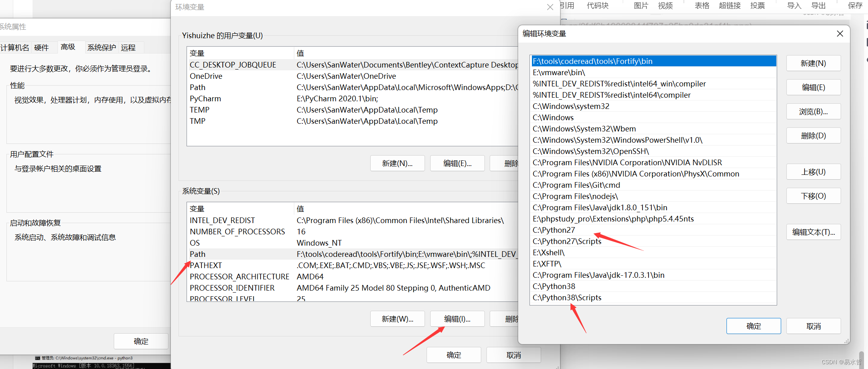The width and height of the screenshot is (868, 369).
Task: Select the C:\Windows path entry
Action: point(653,117)
